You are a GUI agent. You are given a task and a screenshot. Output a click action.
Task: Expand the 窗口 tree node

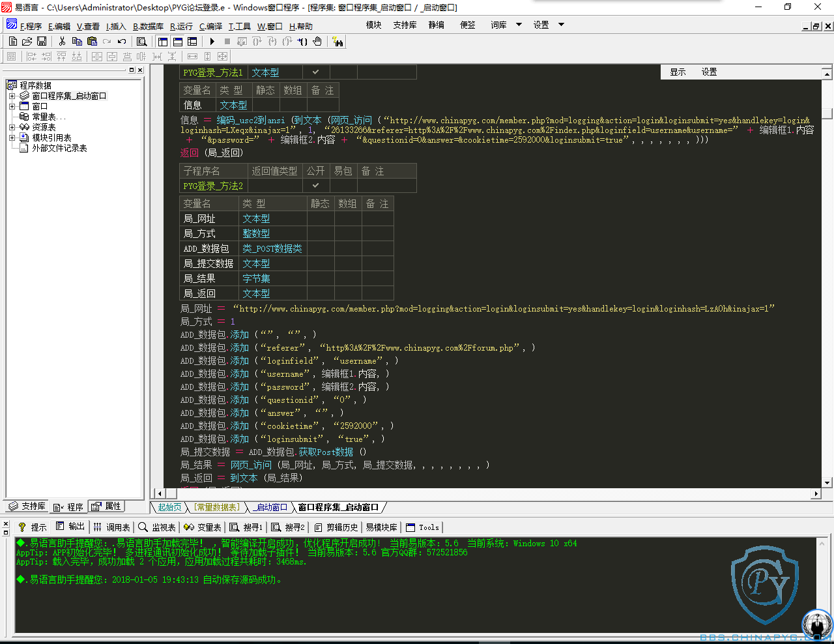tap(12, 106)
